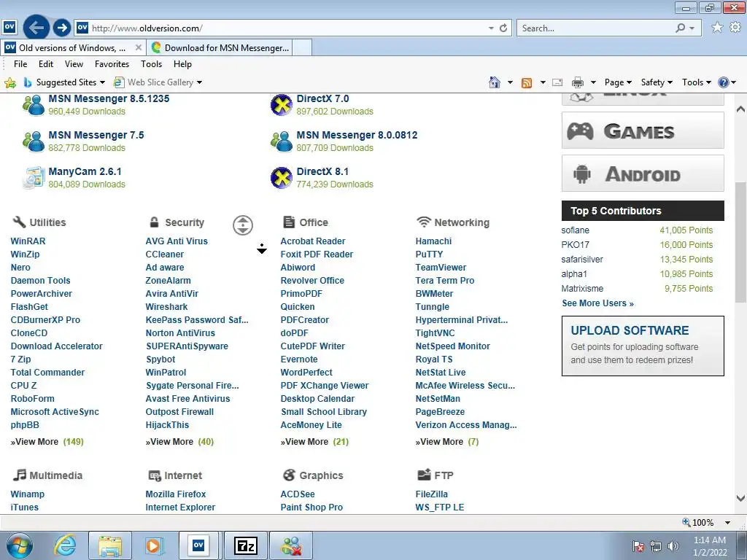Open the Favorites menu
Image resolution: width=747 pixels, height=560 pixels.
tap(112, 64)
